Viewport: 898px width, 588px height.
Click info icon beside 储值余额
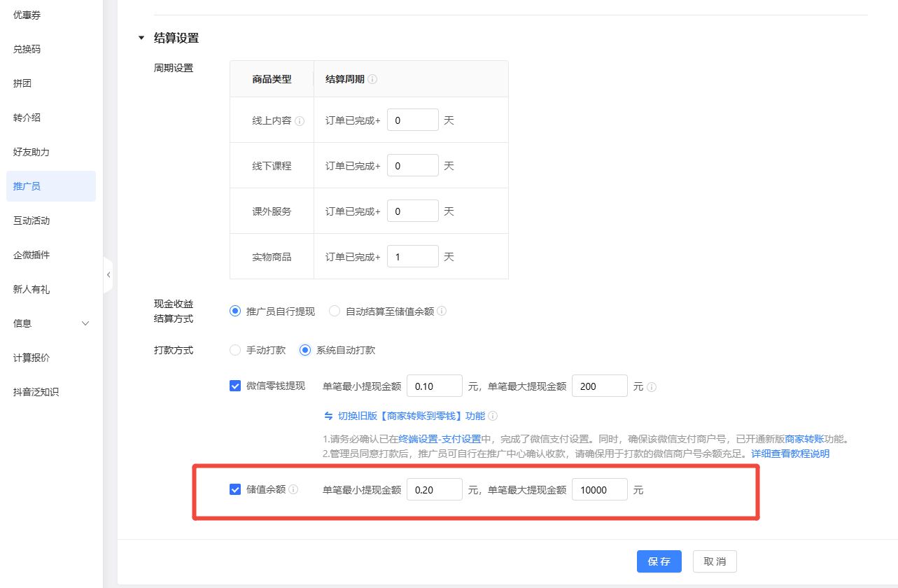[294, 490]
